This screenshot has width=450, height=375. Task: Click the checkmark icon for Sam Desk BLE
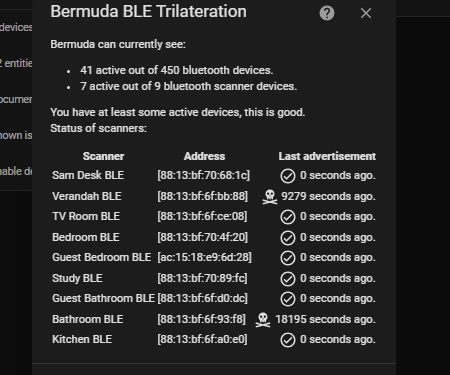pos(288,176)
